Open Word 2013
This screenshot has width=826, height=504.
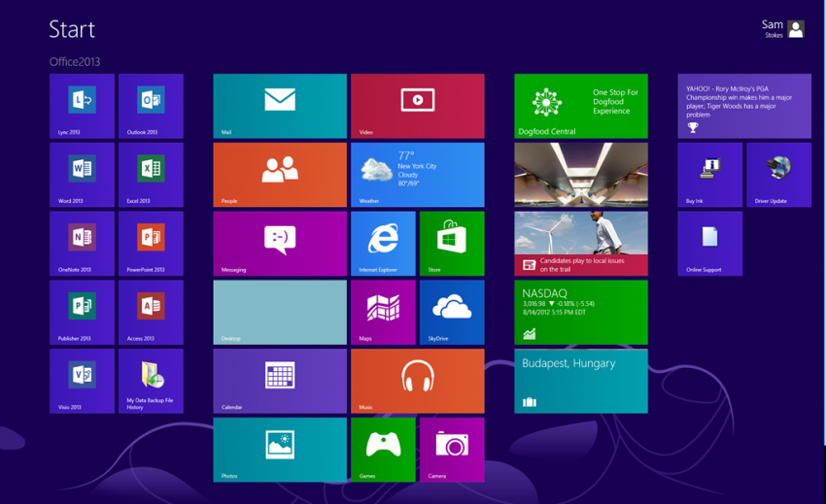pyautogui.click(x=82, y=175)
